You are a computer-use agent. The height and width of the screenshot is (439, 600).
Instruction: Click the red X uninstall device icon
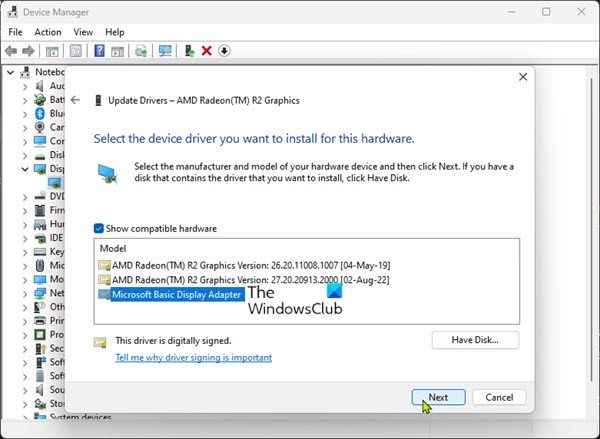[206, 51]
